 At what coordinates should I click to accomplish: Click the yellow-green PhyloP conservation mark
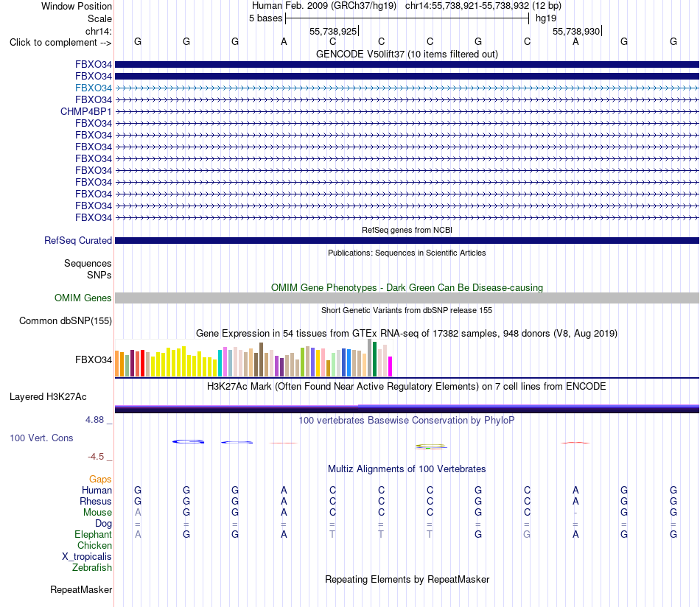[430, 446]
